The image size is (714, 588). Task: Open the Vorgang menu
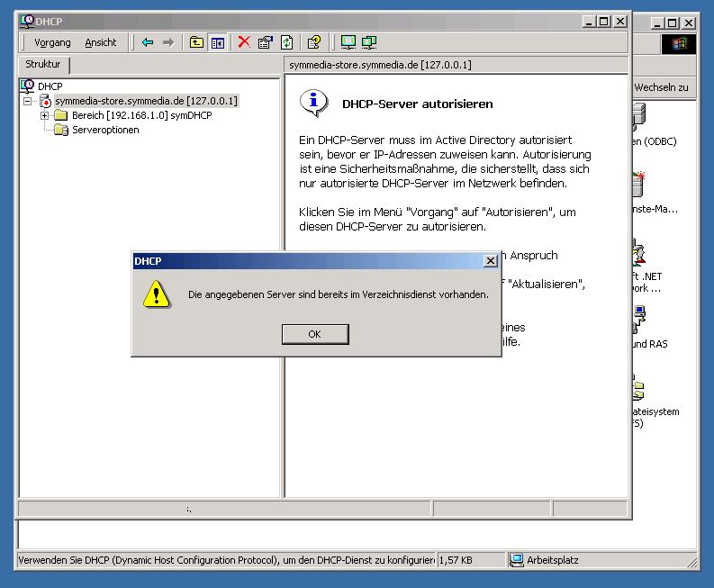[x=52, y=42]
